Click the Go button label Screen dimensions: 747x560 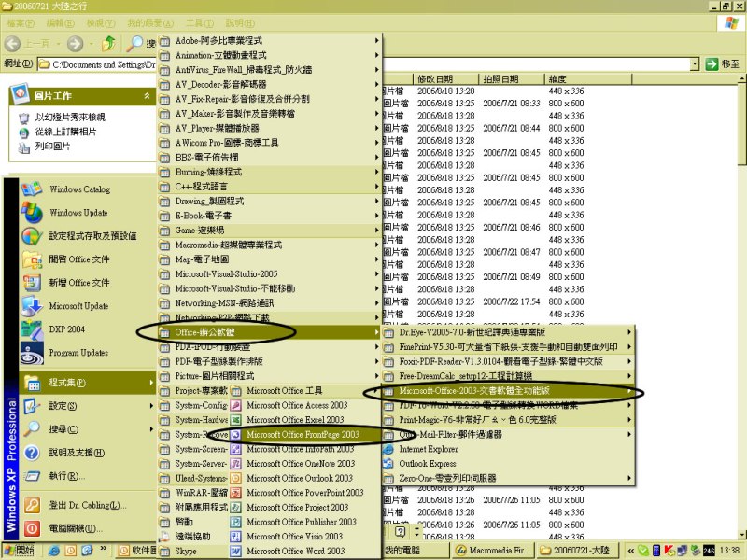730,63
